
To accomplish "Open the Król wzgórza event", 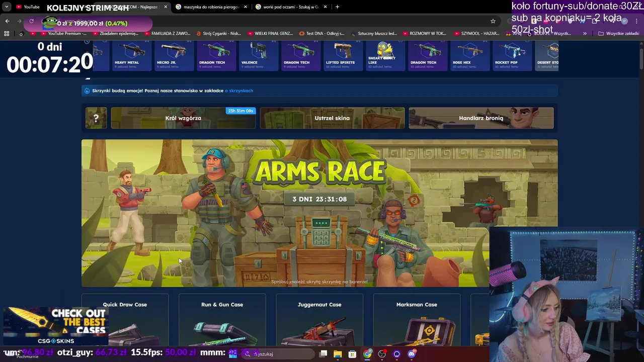I will click(x=183, y=118).
